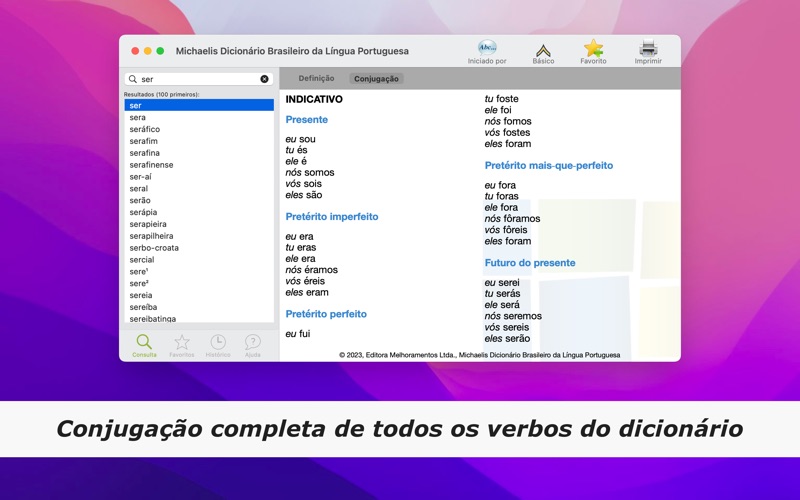Click the Futuro do presente heading

530,263
